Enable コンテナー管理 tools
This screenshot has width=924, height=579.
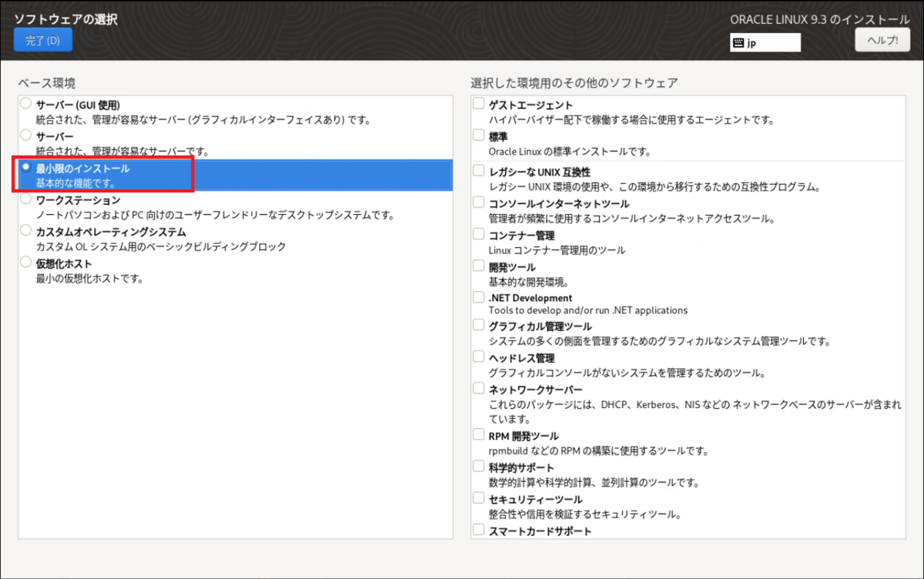pyautogui.click(x=478, y=234)
